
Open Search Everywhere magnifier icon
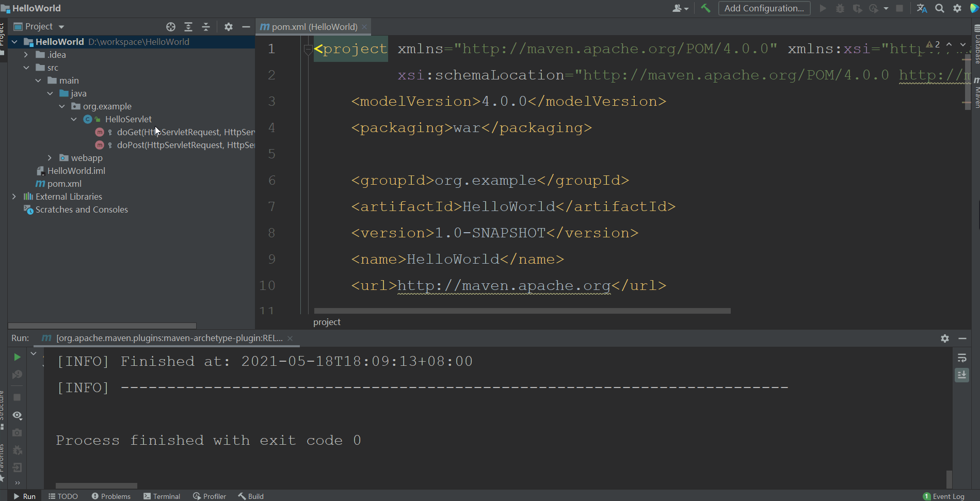pos(940,8)
